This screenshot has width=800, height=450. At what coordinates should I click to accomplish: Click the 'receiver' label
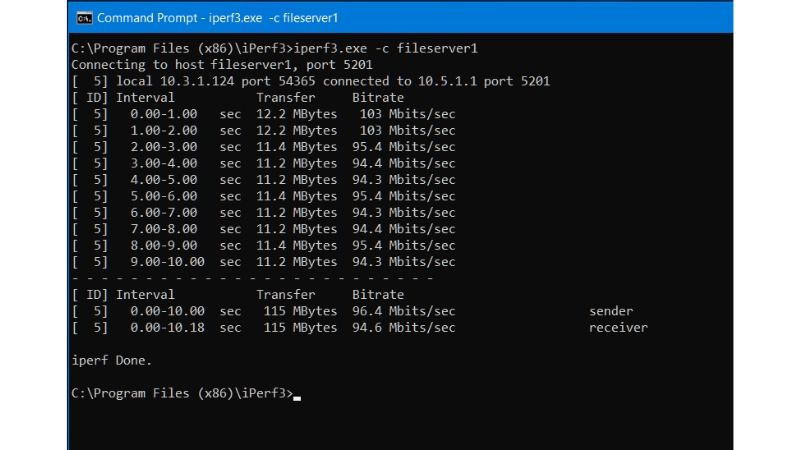618,328
